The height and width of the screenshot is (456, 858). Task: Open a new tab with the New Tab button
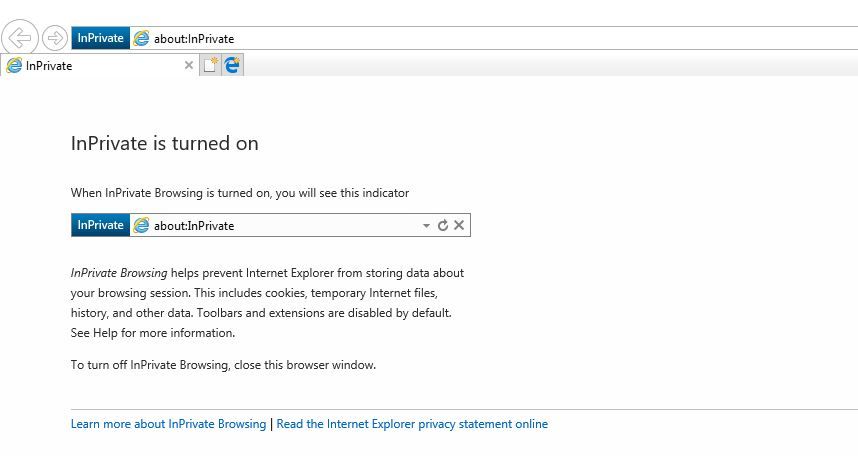211,66
